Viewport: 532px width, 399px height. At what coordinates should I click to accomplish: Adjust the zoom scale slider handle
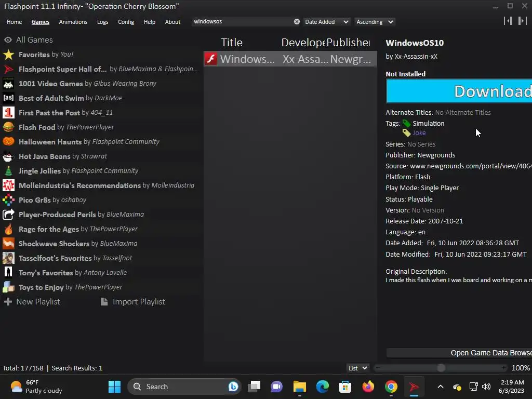pyautogui.click(x=441, y=368)
